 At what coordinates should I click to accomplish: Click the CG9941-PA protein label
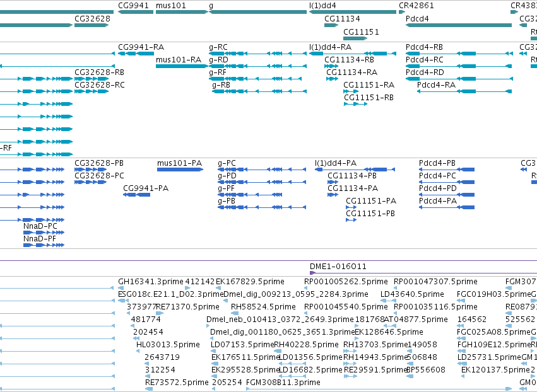pyautogui.click(x=146, y=188)
